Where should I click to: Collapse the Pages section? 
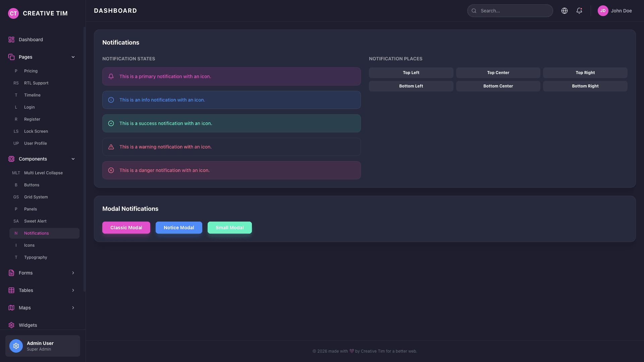click(73, 57)
